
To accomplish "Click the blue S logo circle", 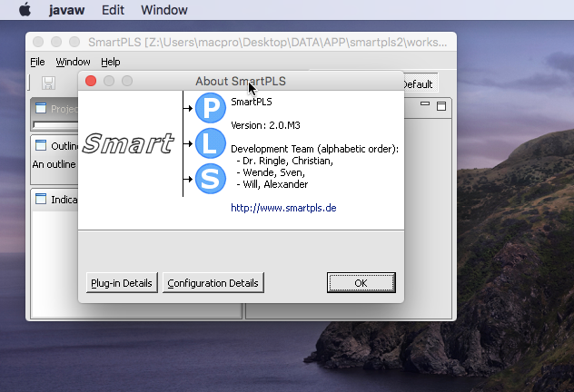I will click(x=211, y=179).
